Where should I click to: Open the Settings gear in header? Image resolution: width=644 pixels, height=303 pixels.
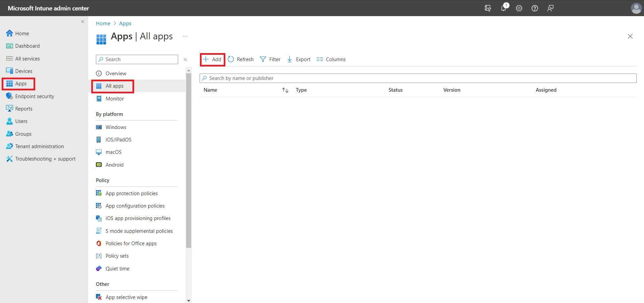click(519, 8)
